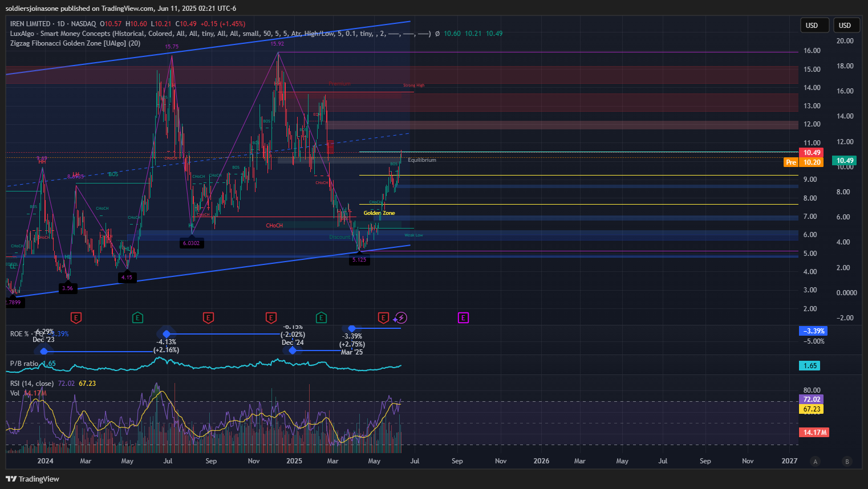Click the ROE data point for Dec '24
This screenshot has width=868, height=489.
pyautogui.click(x=293, y=351)
